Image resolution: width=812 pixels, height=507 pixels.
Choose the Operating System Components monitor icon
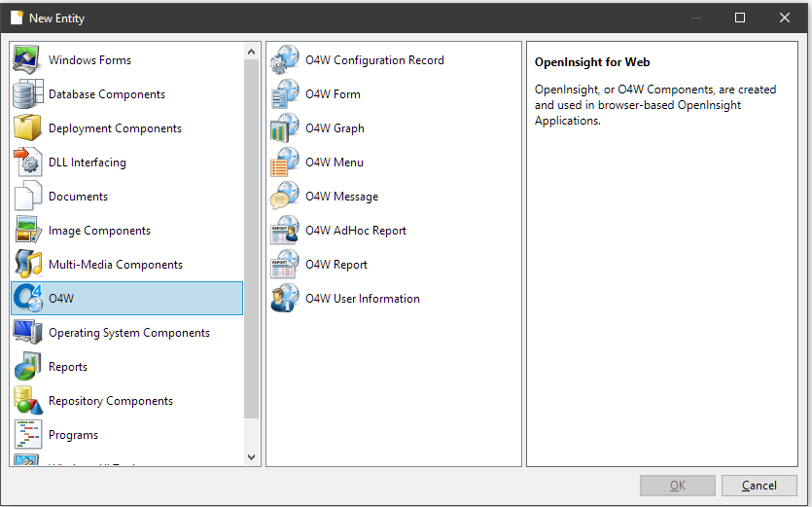(27, 332)
